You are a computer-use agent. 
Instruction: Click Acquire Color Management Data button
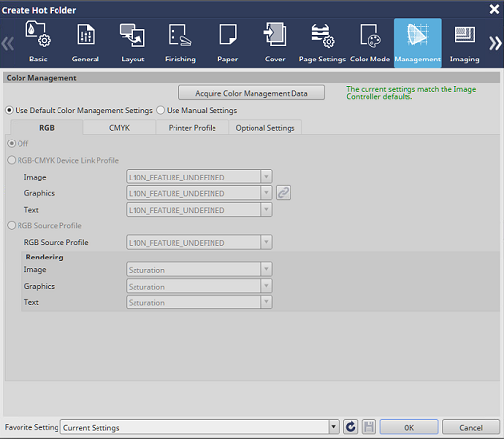pos(252,93)
